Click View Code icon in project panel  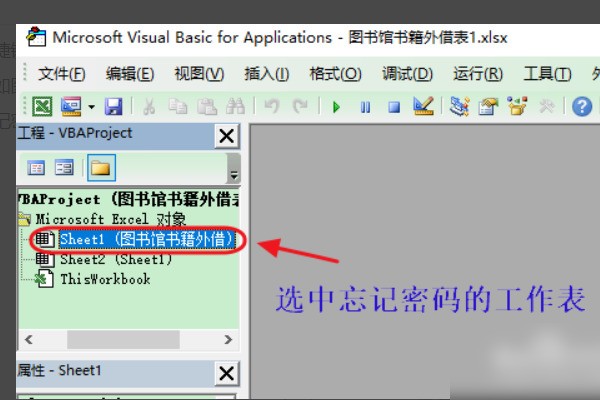[x=36, y=168]
